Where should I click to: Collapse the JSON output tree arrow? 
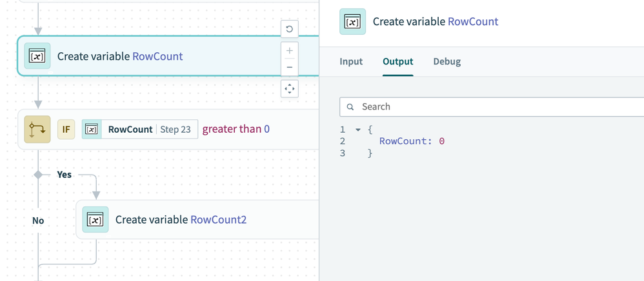358,130
